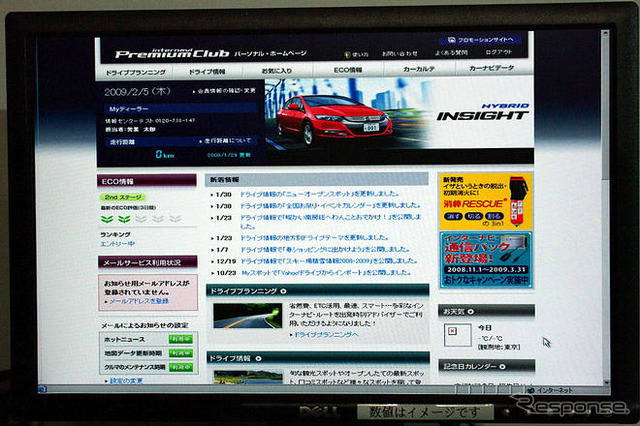Screen dimensions: 640x426
Task: Click the Premium Club logo
Action: (x=172, y=53)
